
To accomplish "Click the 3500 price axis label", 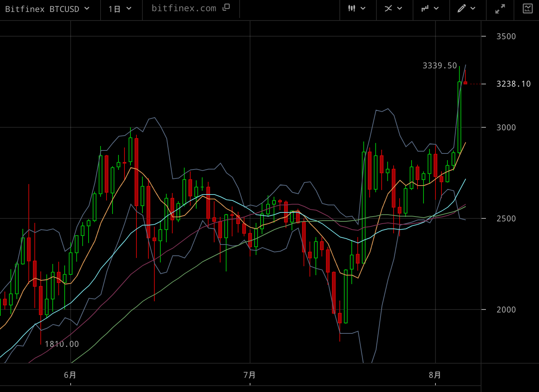I will (506, 37).
